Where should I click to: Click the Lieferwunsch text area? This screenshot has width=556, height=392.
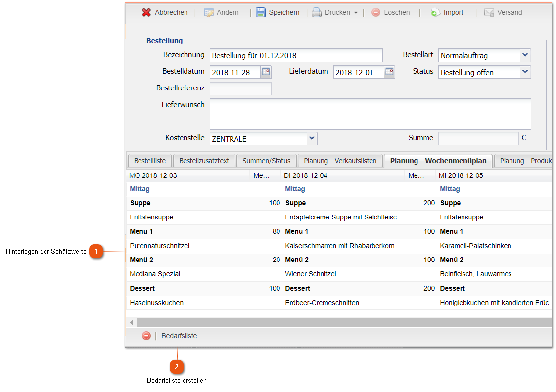pos(370,114)
